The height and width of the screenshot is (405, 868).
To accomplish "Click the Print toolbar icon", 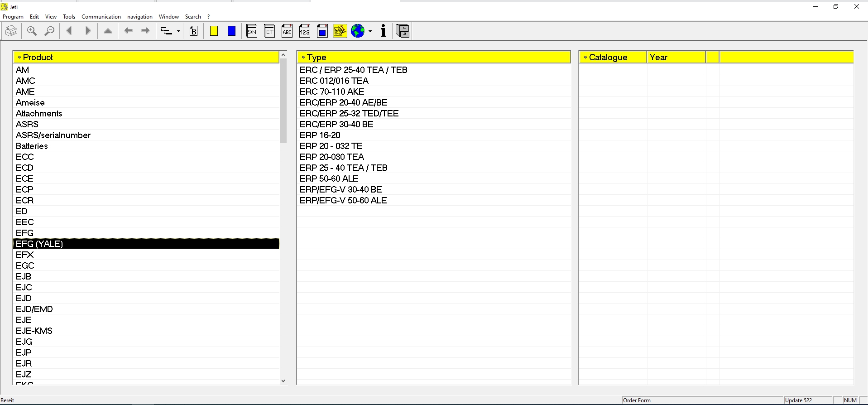I will 11,31.
